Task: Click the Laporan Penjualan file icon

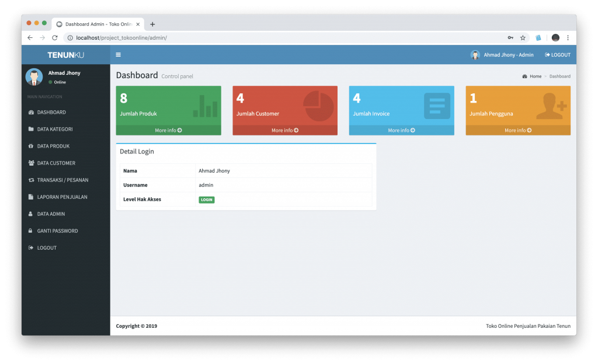Action: (x=31, y=197)
